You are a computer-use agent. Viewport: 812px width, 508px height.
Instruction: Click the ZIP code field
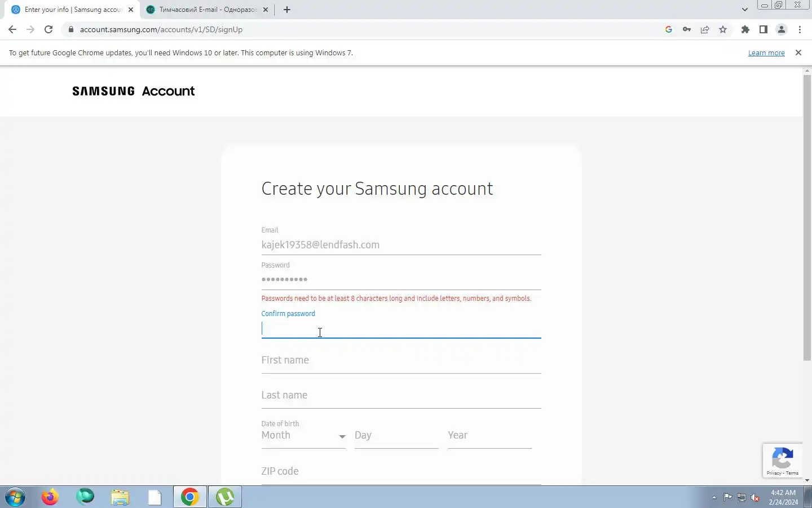pyautogui.click(x=401, y=471)
